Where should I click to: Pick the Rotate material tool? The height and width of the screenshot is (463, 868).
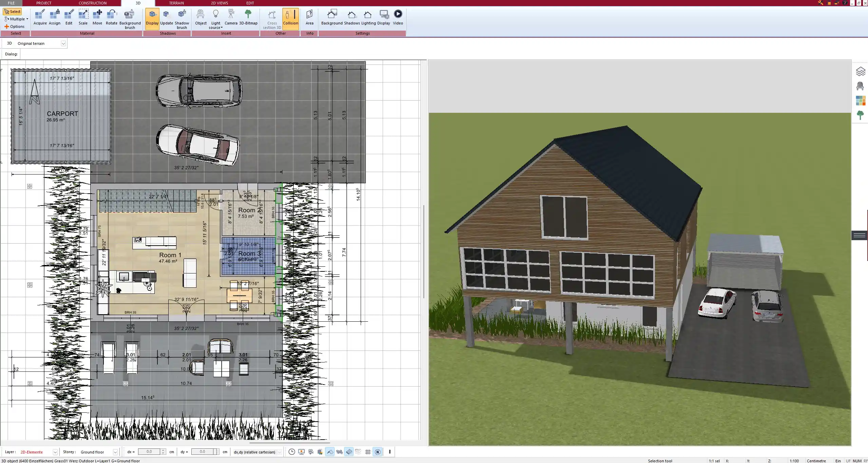(112, 17)
